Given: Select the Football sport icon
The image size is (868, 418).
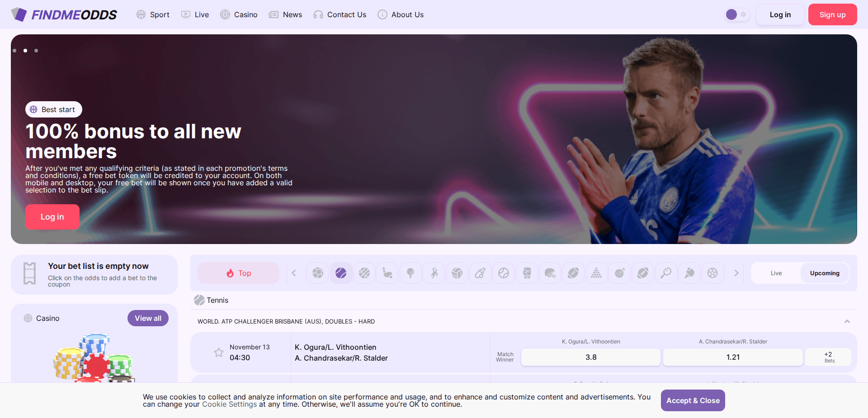Looking at the screenshot, I should pyautogui.click(x=317, y=273).
